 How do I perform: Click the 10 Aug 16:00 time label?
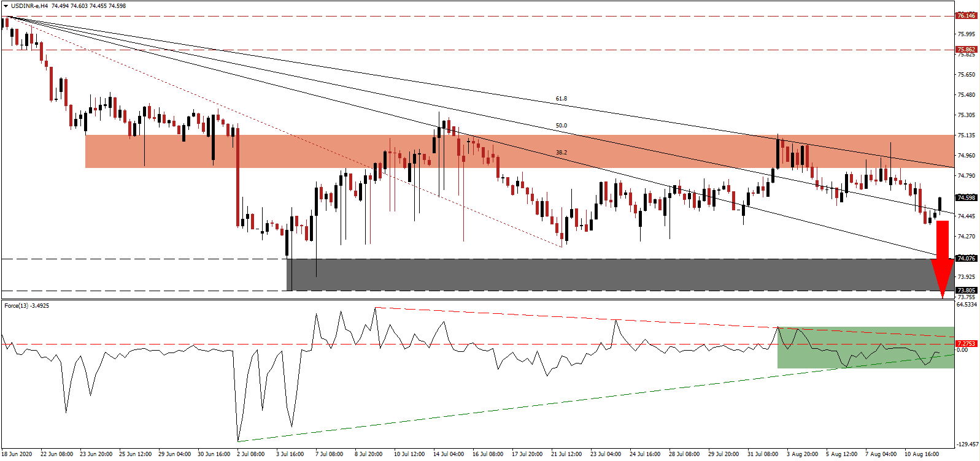(922, 454)
